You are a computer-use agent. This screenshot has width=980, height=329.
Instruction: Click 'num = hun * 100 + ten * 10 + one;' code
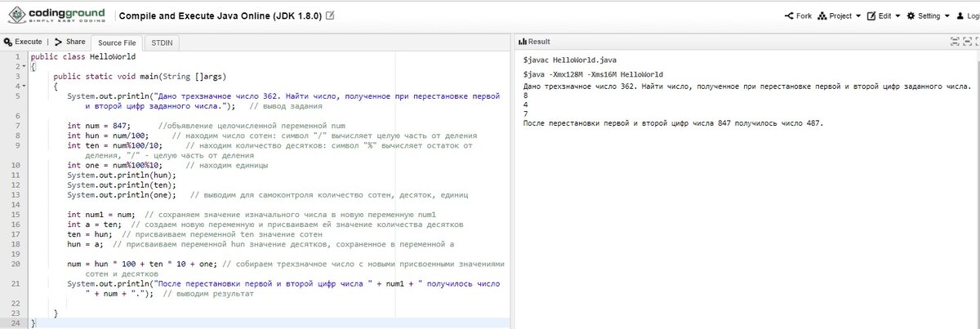[x=143, y=264]
